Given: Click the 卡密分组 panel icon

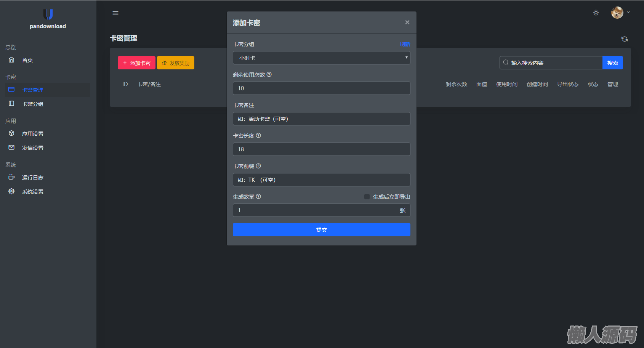Looking at the screenshot, I should pyautogui.click(x=11, y=104).
